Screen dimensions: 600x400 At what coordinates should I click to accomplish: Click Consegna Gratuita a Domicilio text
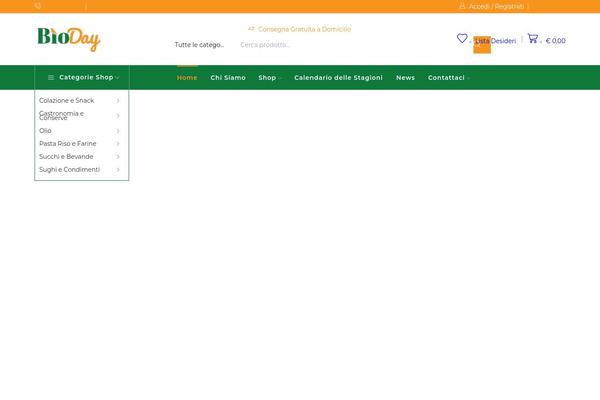pyautogui.click(x=304, y=29)
